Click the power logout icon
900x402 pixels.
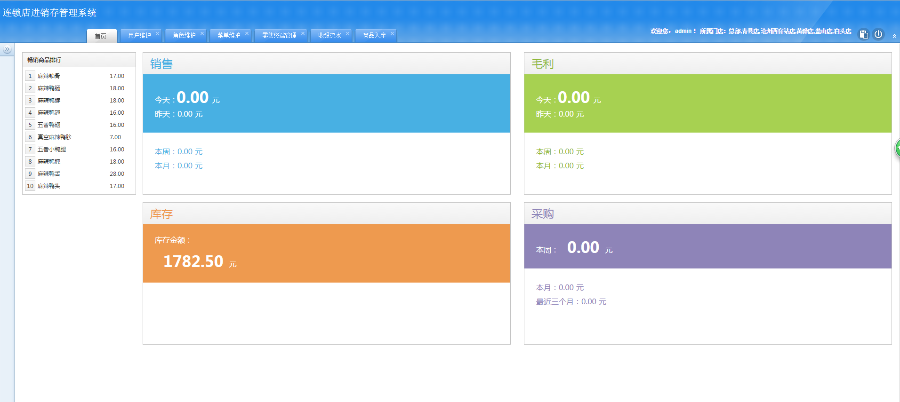[878, 34]
